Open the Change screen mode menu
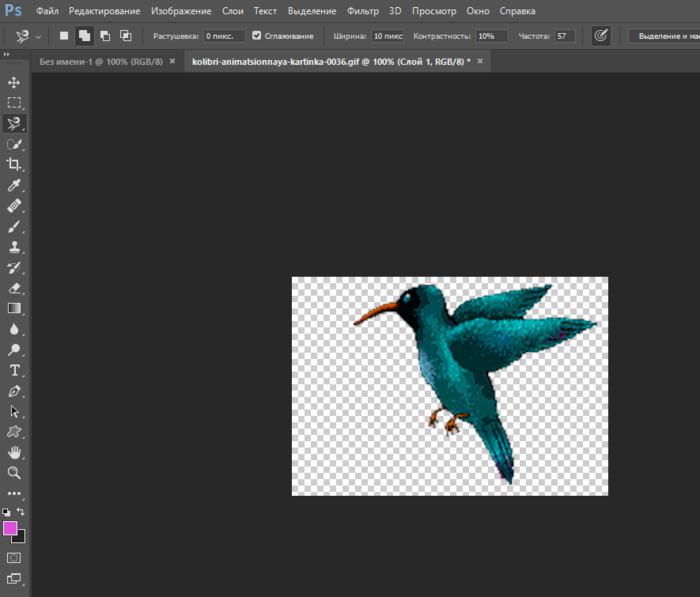Viewport: 700px width, 597px height. (14, 579)
